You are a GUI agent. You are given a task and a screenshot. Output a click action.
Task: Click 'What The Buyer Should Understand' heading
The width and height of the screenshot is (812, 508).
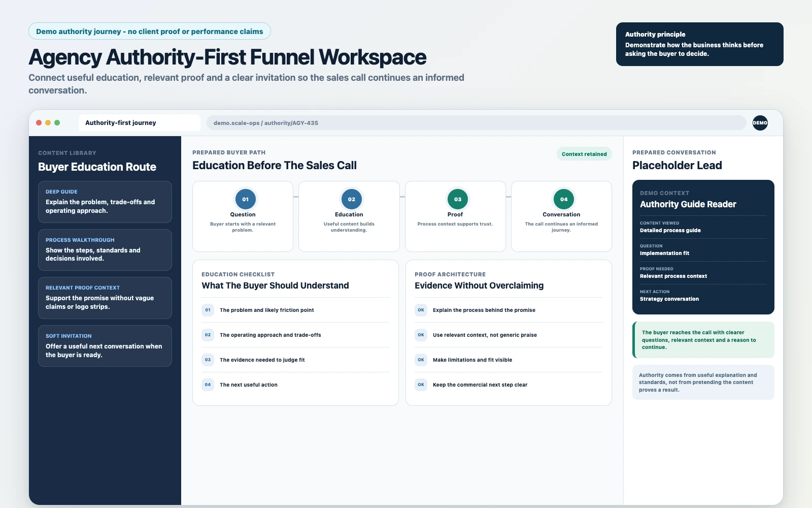[275, 285]
